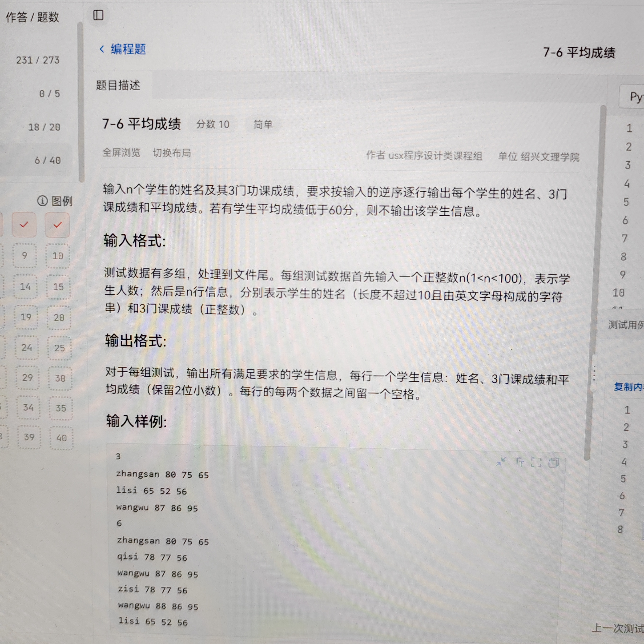This screenshot has height=644, width=644.
Task: Click line number 10 in code editor
Action: pyautogui.click(x=618, y=293)
